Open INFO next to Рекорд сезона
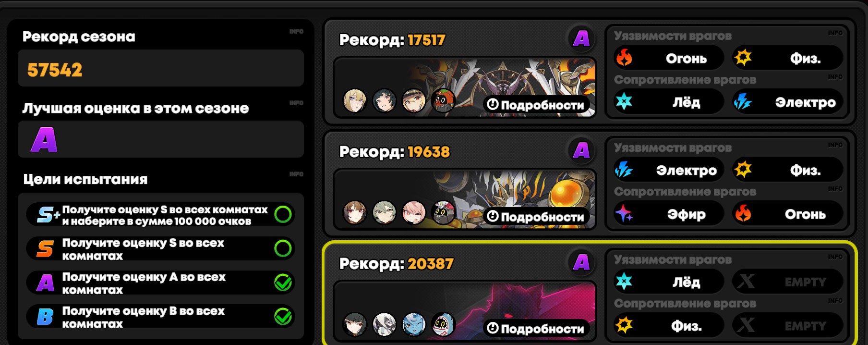868x345 pixels. point(296,32)
